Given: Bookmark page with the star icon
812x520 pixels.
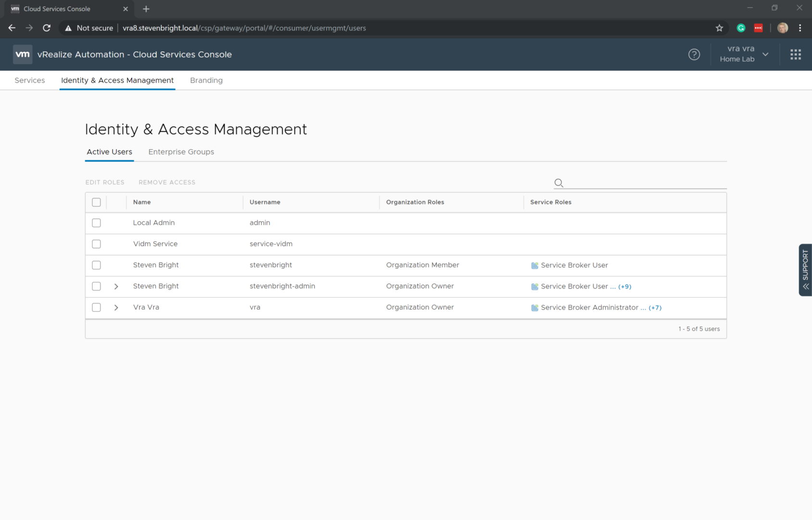Looking at the screenshot, I should 719,28.
